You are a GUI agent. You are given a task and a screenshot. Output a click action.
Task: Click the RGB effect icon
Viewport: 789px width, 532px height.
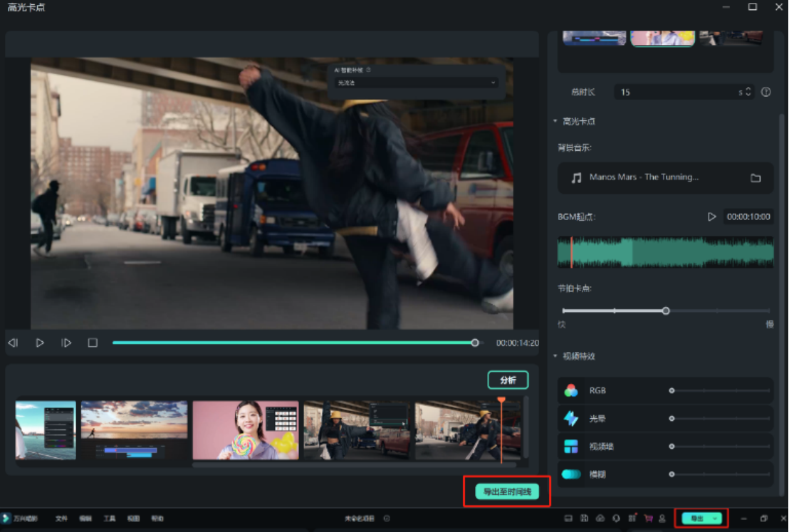571,390
